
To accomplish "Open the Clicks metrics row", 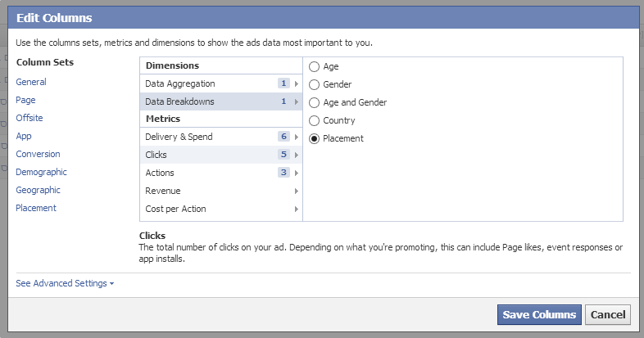I will click(x=221, y=155).
